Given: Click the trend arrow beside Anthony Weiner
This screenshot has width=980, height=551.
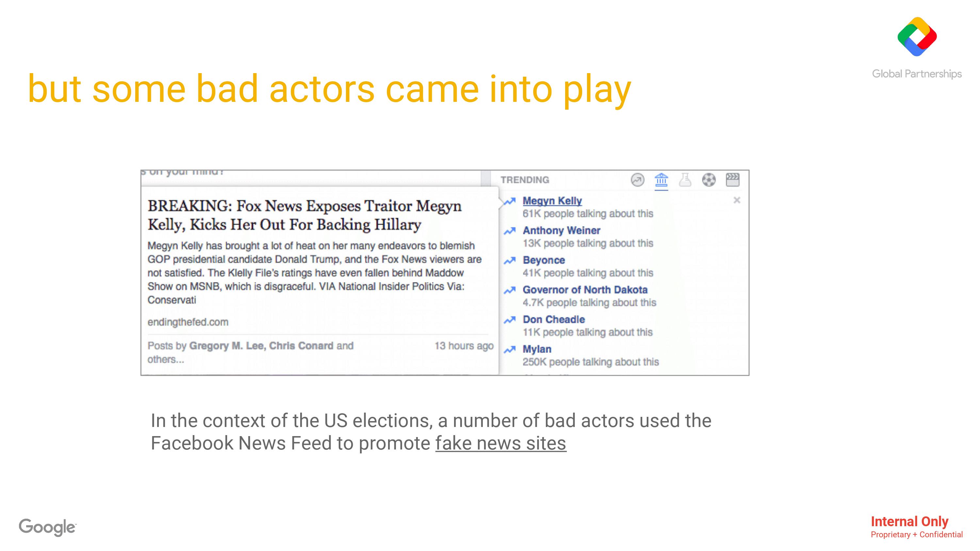Looking at the screenshot, I should (x=510, y=231).
